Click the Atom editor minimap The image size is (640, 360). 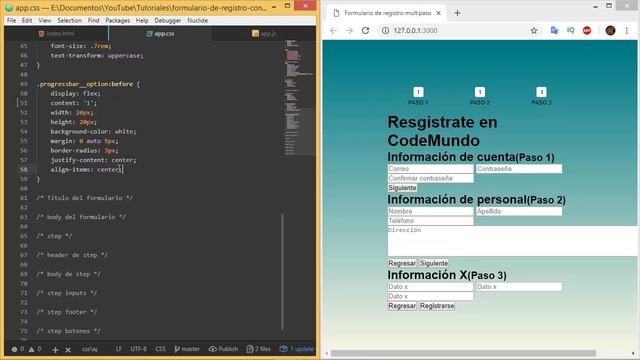(x=300, y=98)
